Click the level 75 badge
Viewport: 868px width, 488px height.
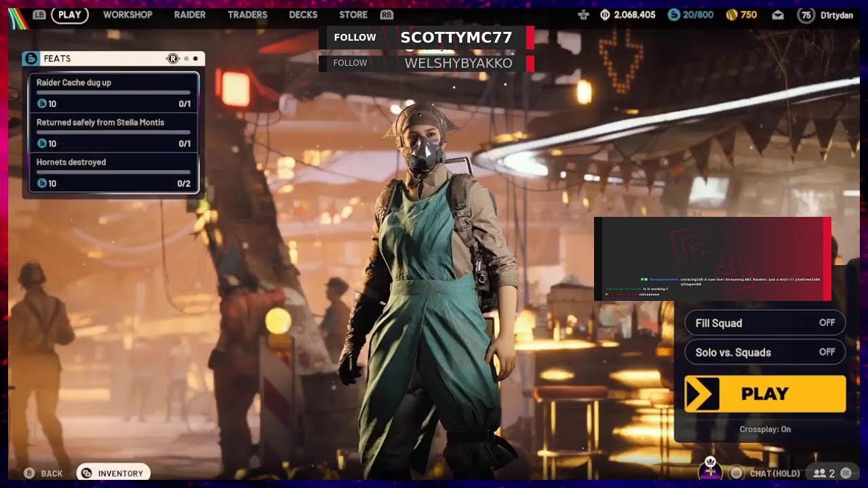tap(806, 14)
